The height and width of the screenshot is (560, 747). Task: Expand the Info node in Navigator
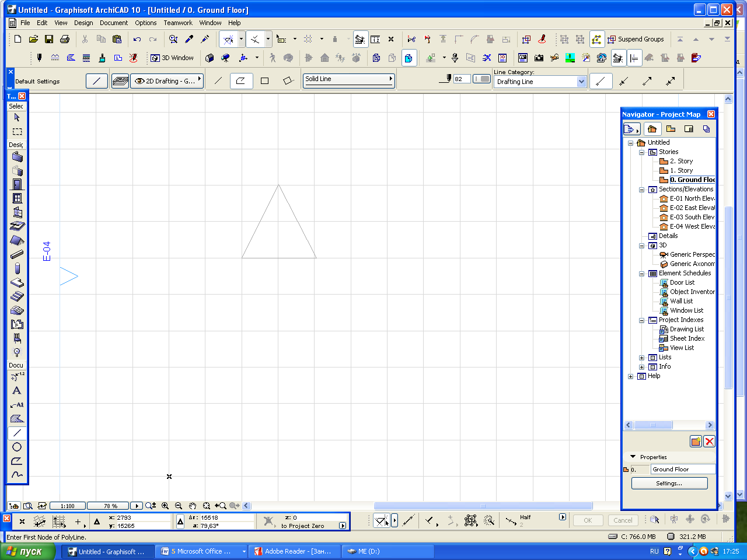[641, 367]
